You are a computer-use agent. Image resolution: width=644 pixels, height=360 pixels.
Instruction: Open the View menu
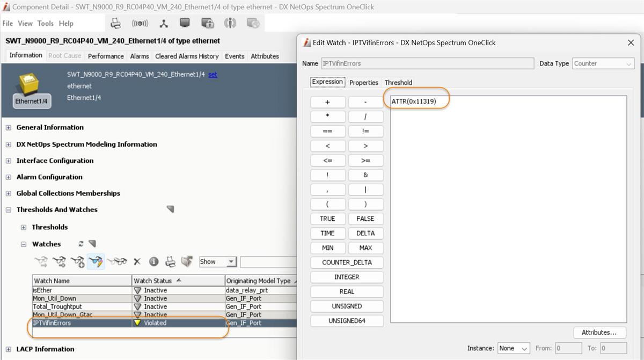click(25, 23)
